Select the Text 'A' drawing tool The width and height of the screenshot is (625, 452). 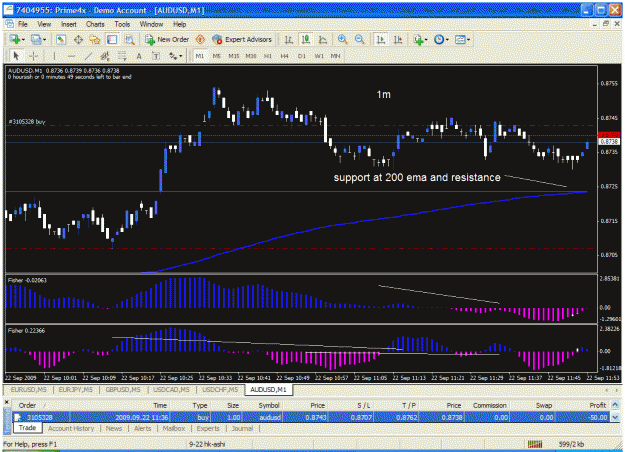click(139, 56)
